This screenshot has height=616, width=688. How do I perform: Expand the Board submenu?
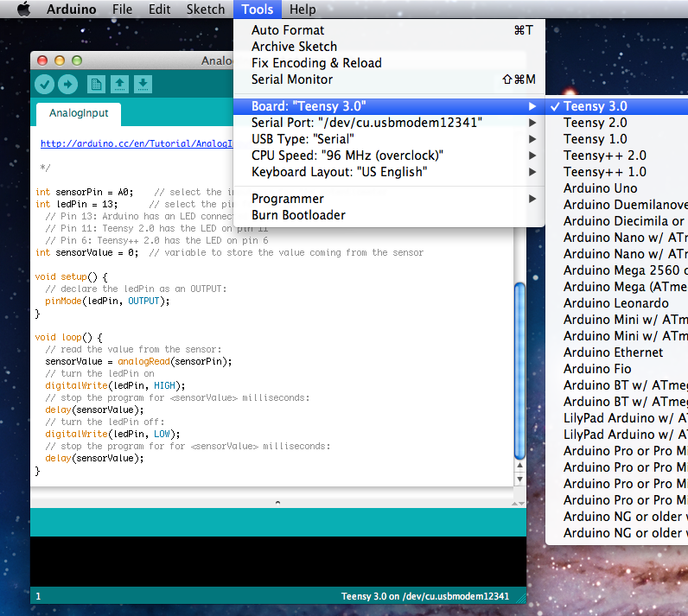389,106
